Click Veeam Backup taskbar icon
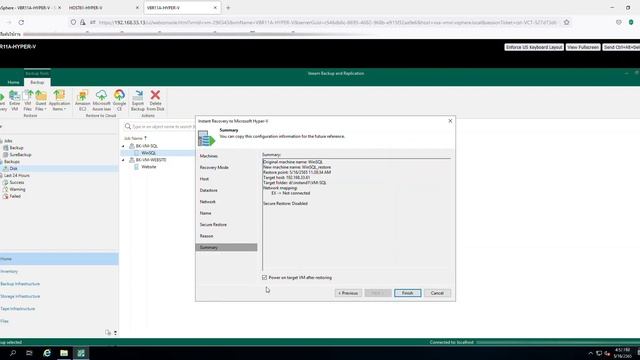 coord(81,353)
